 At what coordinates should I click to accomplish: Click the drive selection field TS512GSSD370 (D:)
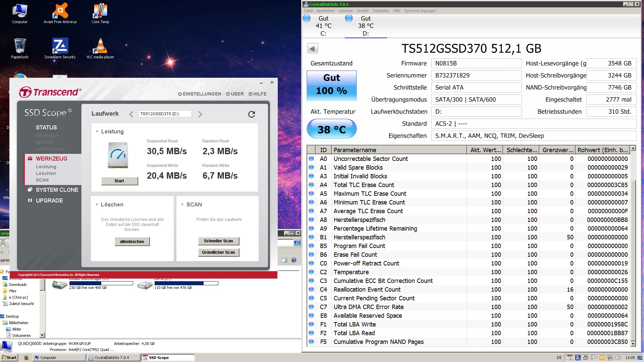click(x=165, y=114)
